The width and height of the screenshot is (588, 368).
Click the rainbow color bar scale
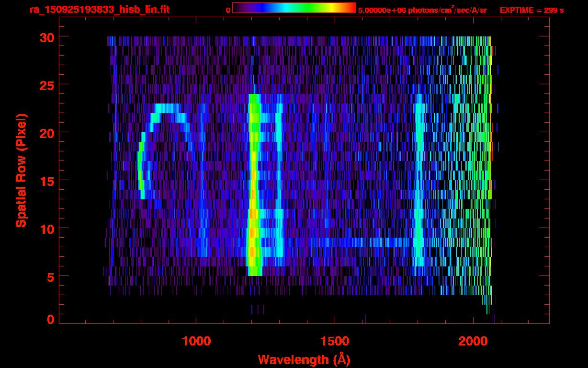[x=294, y=8]
